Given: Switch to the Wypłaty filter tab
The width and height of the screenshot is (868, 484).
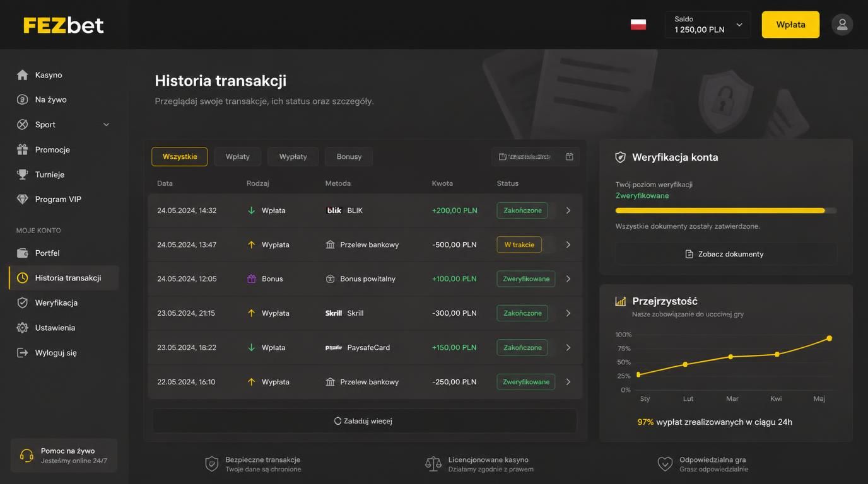Looking at the screenshot, I should click(x=293, y=156).
